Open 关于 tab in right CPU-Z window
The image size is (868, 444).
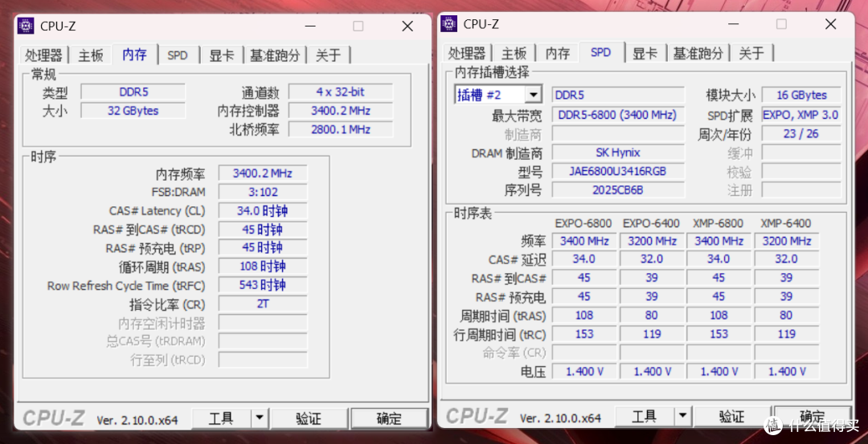click(751, 53)
